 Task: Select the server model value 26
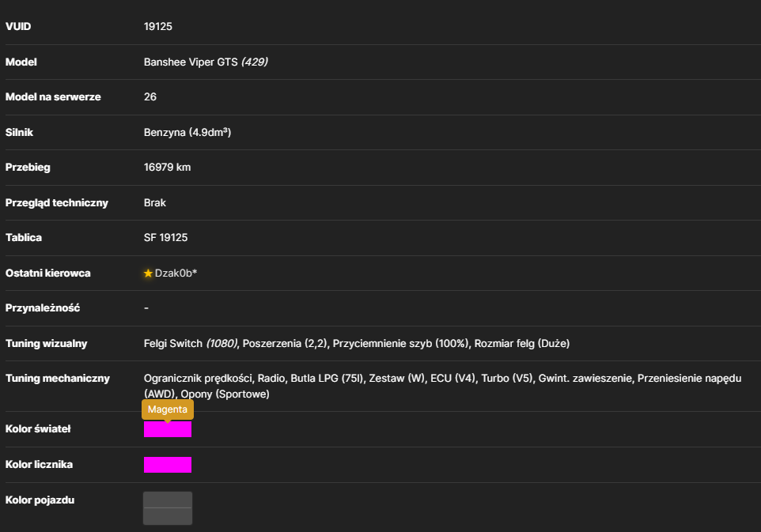point(150,97)
